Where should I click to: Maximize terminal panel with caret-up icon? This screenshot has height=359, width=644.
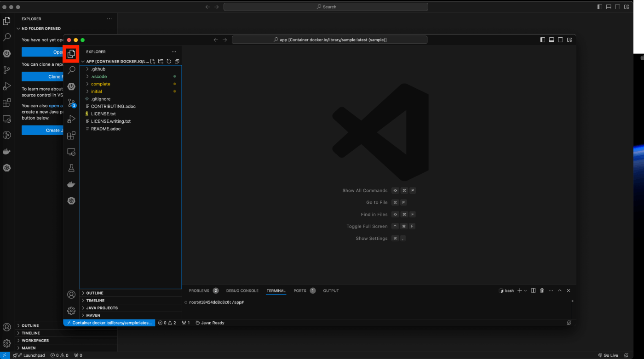[x=560, y=291]
